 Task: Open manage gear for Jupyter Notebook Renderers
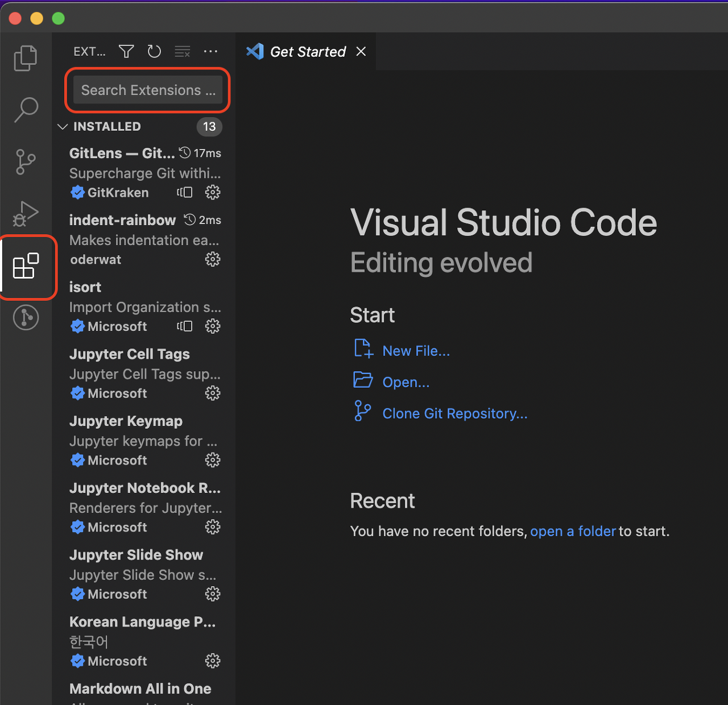click(213, 527)
